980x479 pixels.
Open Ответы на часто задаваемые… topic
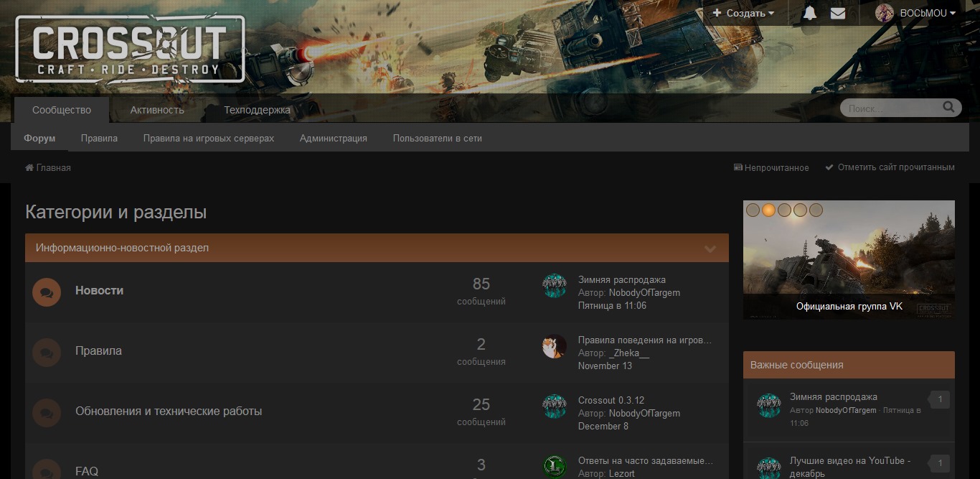pos(646,460)
